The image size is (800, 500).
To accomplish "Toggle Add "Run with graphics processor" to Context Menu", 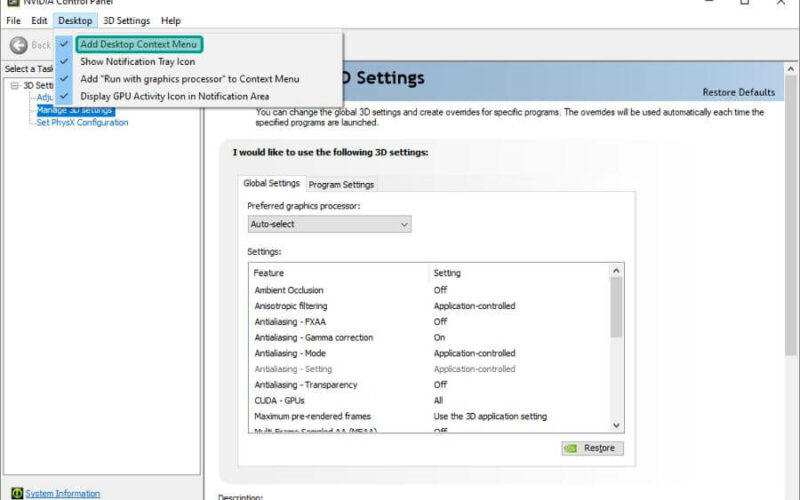I will point(189,79).
